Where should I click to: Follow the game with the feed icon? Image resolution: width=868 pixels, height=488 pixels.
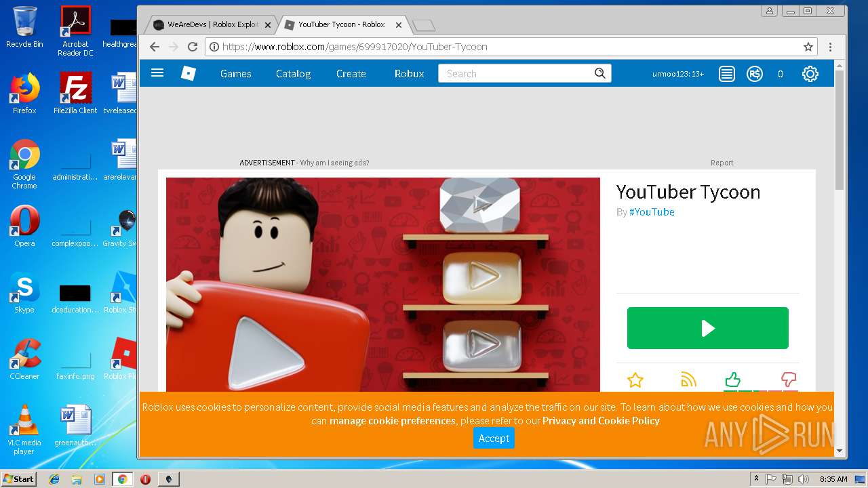(x=688, y=380)
